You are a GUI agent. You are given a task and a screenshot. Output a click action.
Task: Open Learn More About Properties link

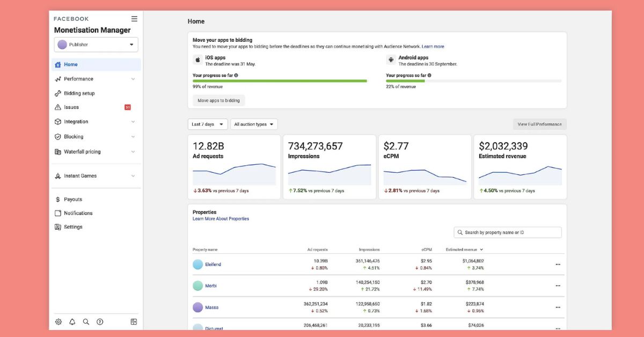221,219
